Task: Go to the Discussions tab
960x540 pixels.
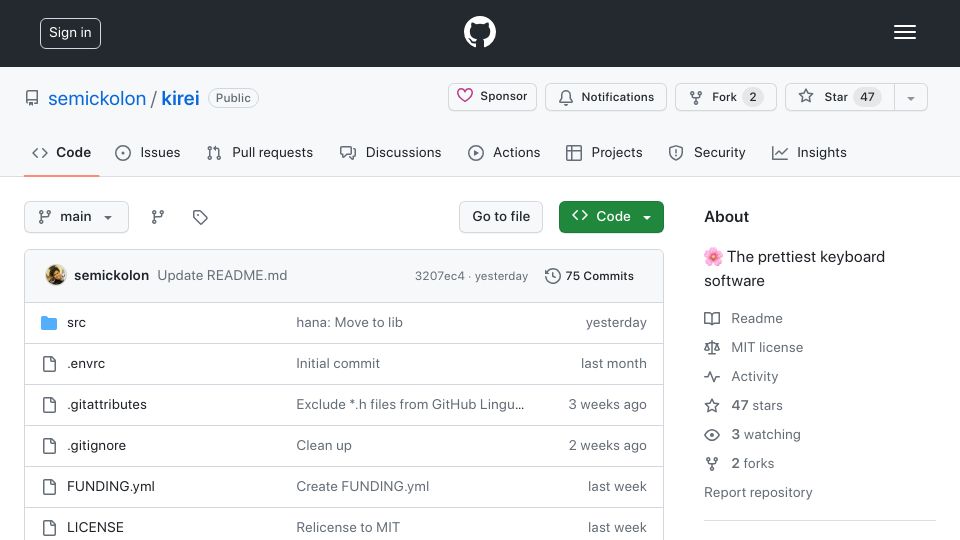Action: pos(390,152)
